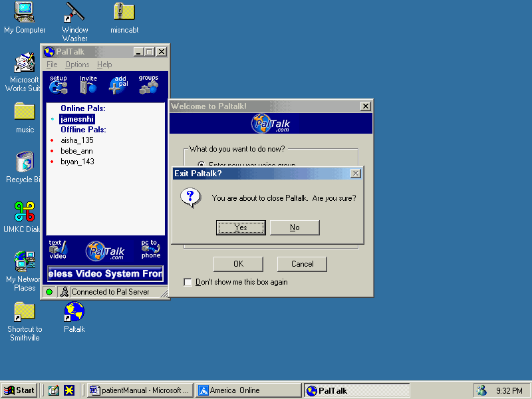The width and height of the screenshot is (532, 399).
Task: Select the music folder on desktop
Action: point(25,118)
